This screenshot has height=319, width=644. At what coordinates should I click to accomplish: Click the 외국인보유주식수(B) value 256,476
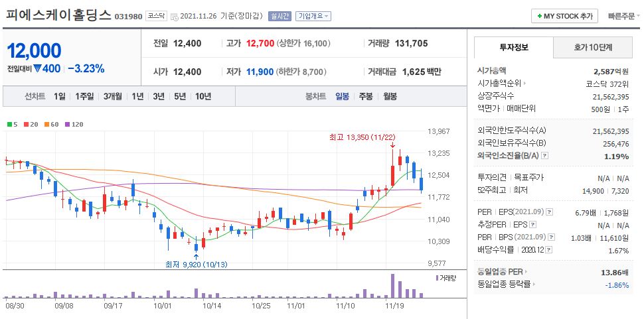tap(615, 144)
